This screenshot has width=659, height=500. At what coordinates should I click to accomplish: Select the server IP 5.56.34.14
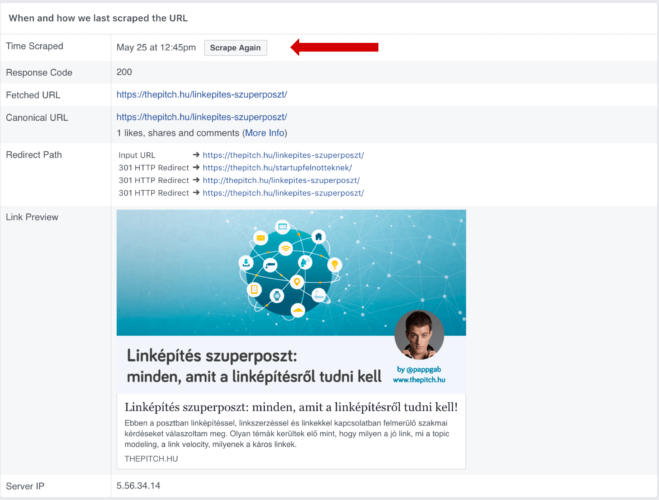138,486
